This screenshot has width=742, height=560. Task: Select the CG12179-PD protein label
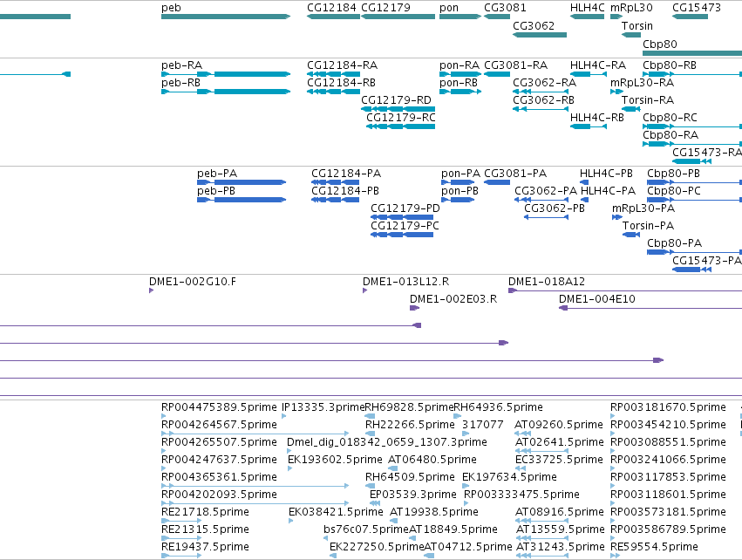click(x=405, y=208)
